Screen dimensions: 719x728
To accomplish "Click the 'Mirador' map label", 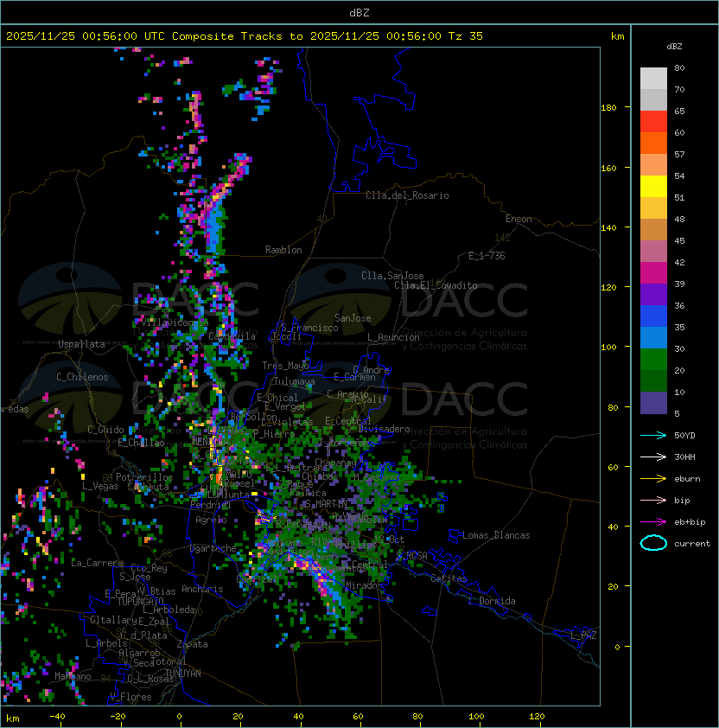I will 365,585.
